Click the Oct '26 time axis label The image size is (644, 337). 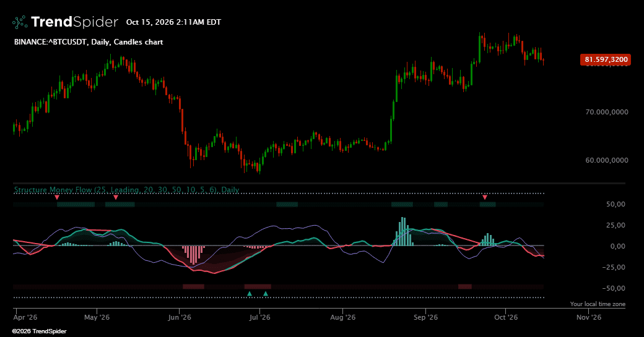[506, 317]
